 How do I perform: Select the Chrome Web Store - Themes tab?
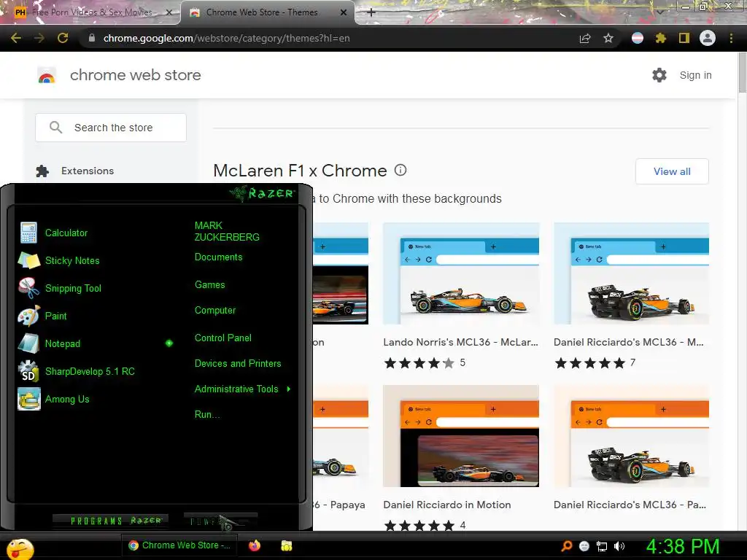[262, 12]
